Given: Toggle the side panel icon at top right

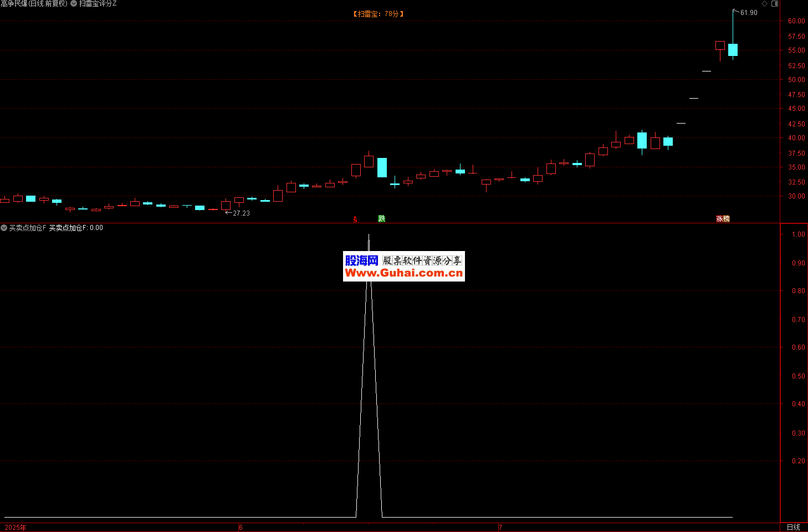Looking at the screenshot, I should point(775,3).
